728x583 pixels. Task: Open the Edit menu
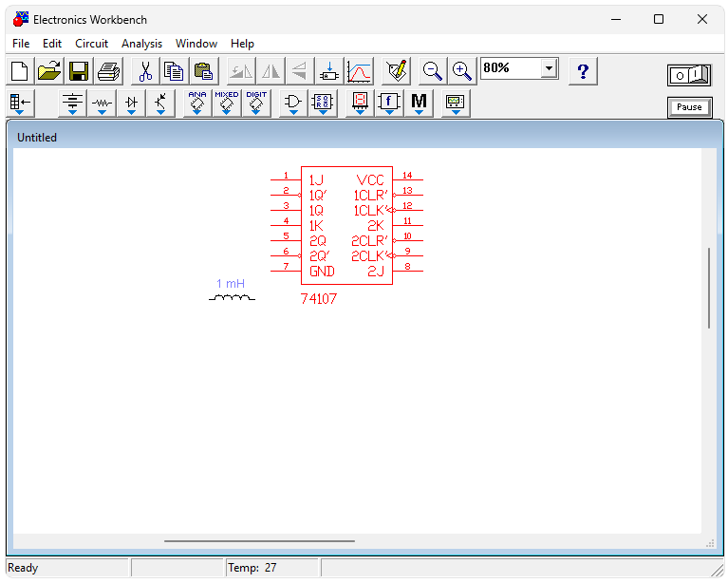tap(52, 44)
